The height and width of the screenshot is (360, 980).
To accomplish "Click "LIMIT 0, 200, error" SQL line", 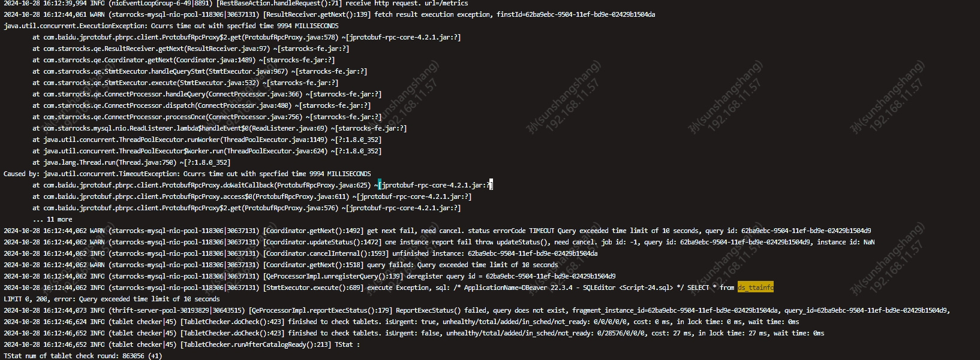I will [112, 299].
